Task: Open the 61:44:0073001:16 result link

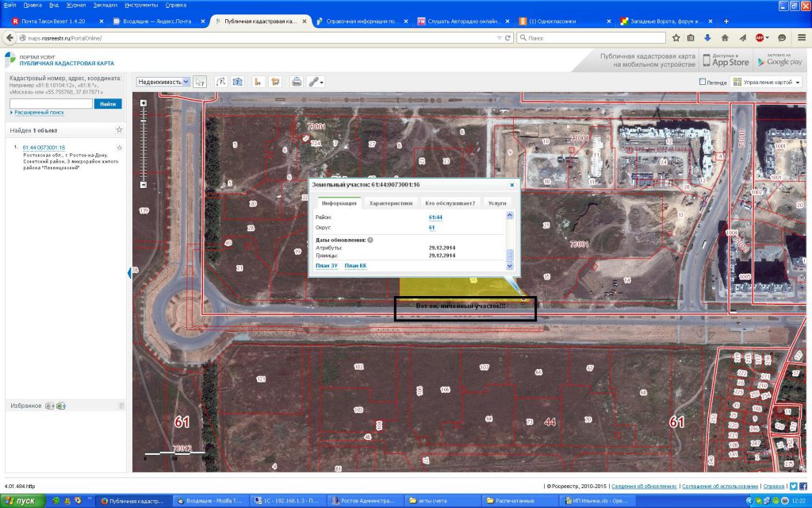Action: (44, 148)
